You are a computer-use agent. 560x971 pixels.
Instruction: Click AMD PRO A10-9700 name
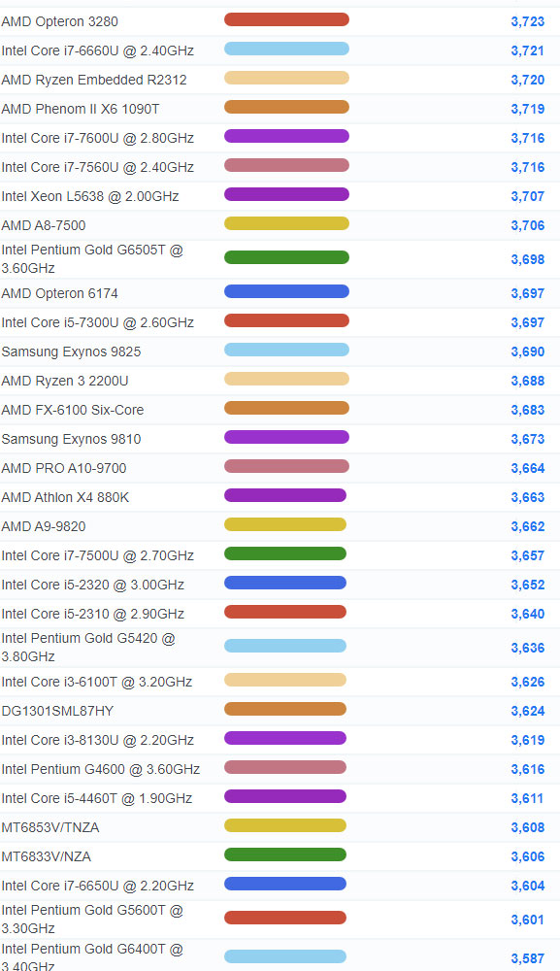(64, 468)
